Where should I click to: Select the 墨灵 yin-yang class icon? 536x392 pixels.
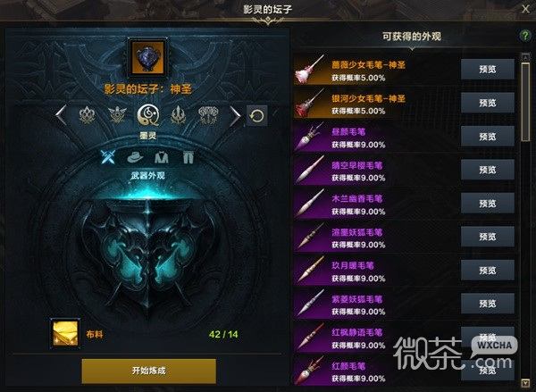coord(148,115)
